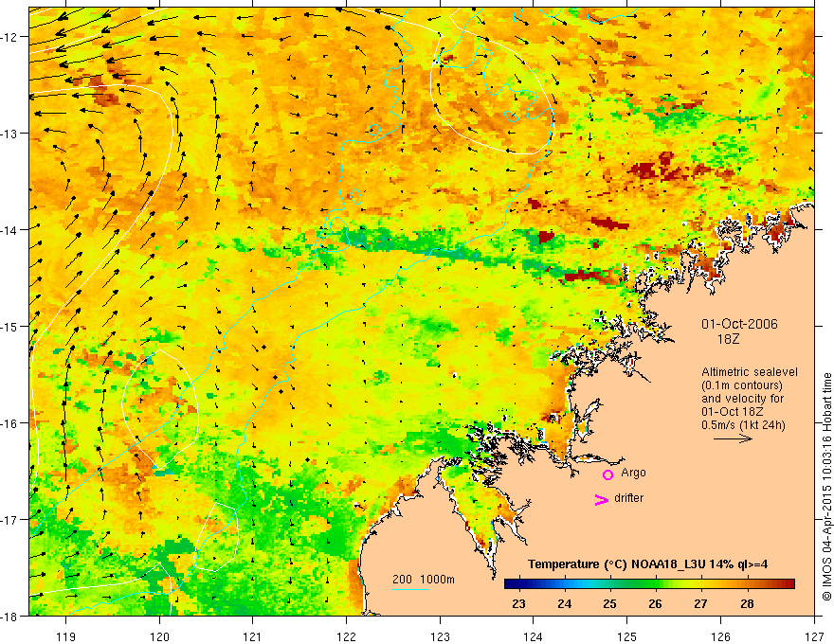This screenshot has height=644, width=834.
Task: Click the latitude axis label -13
Action: tap(9, 134)
